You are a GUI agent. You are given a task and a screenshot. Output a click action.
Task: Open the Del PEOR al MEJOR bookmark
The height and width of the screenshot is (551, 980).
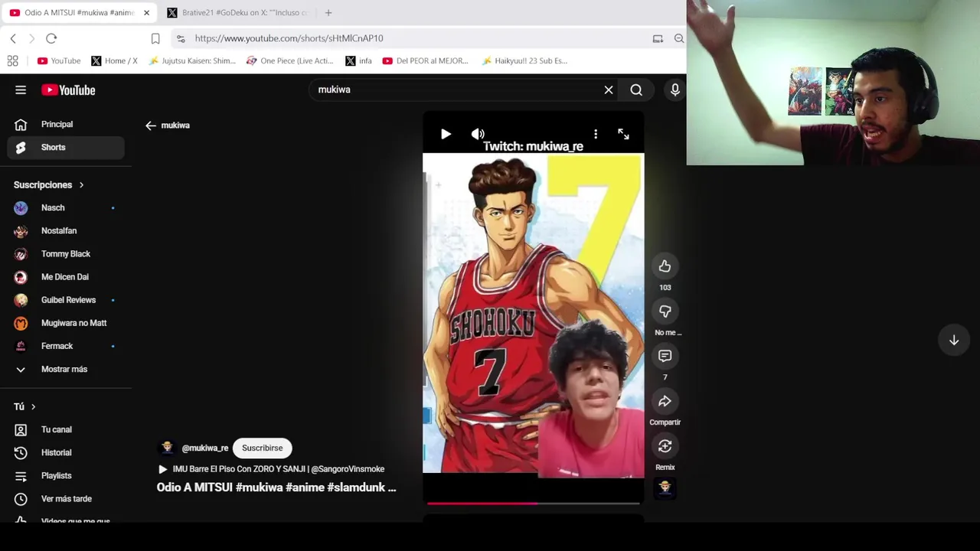click(425, 60)
